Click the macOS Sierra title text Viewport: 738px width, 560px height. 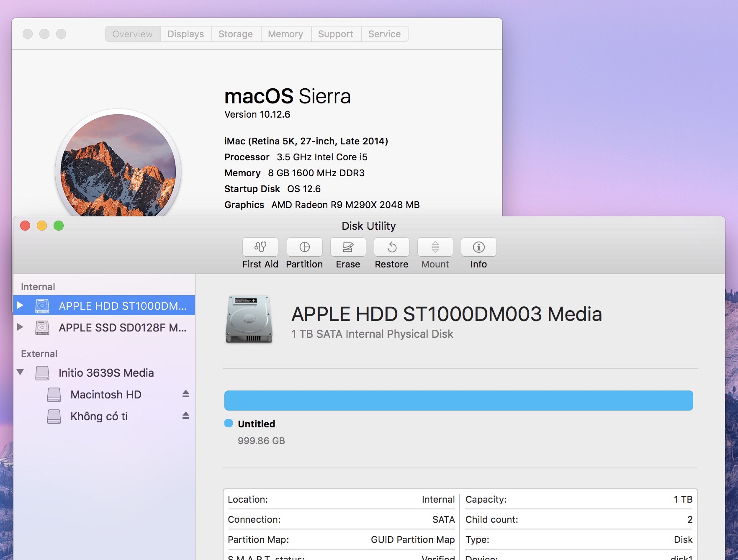(288, 96)
